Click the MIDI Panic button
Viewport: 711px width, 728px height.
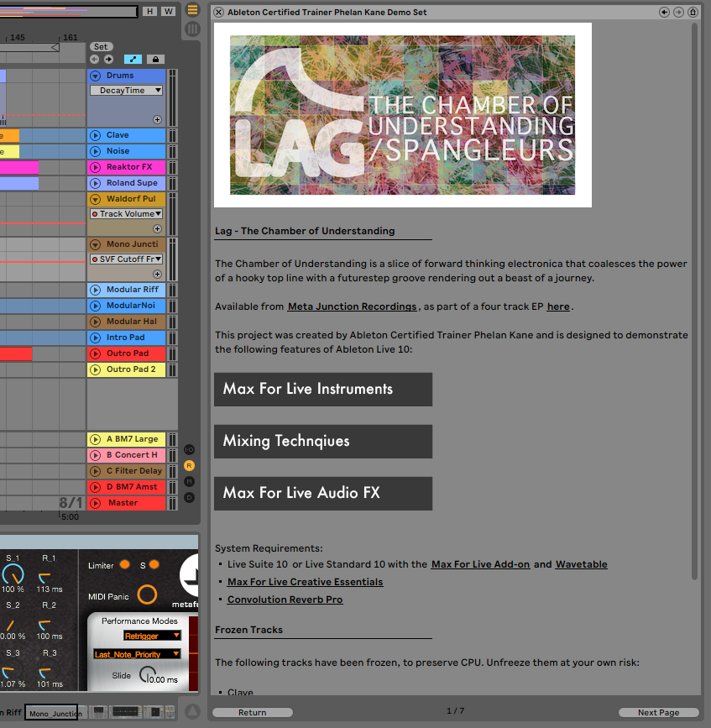pyautogui.click(x=147, y=594)
